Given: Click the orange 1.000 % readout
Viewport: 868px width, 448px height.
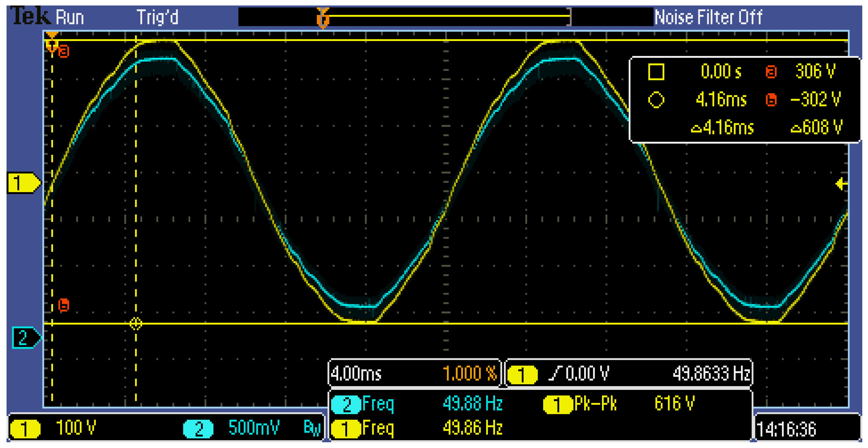Looking at the screenshot, I should [x=470, y=373].
